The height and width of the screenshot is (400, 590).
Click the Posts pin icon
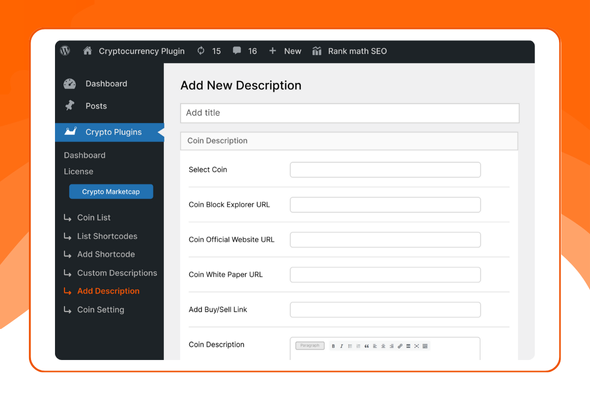click(x=70, y=106)
